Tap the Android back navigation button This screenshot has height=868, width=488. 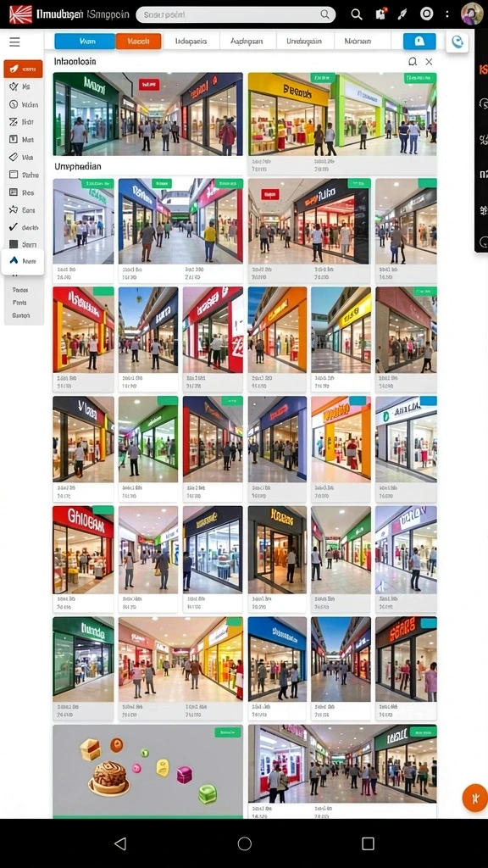click(120, 843)
